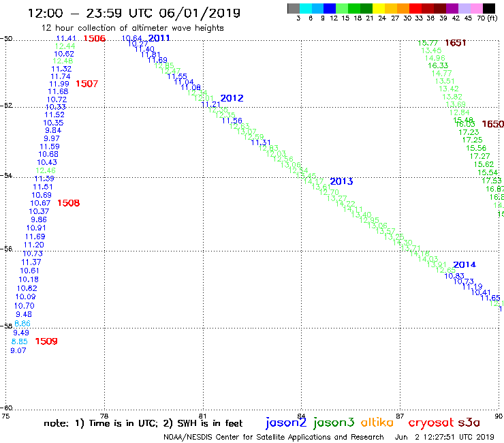Click the blue value 11.21
This screenshot has width=504, height=443.
pos(211,104)
